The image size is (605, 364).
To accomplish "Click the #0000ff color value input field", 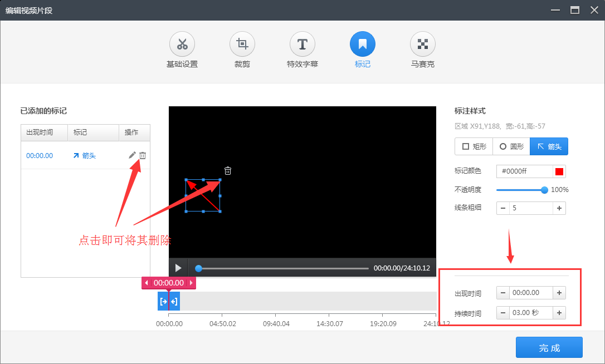I will pyautogui.click(x=524, y=171).
